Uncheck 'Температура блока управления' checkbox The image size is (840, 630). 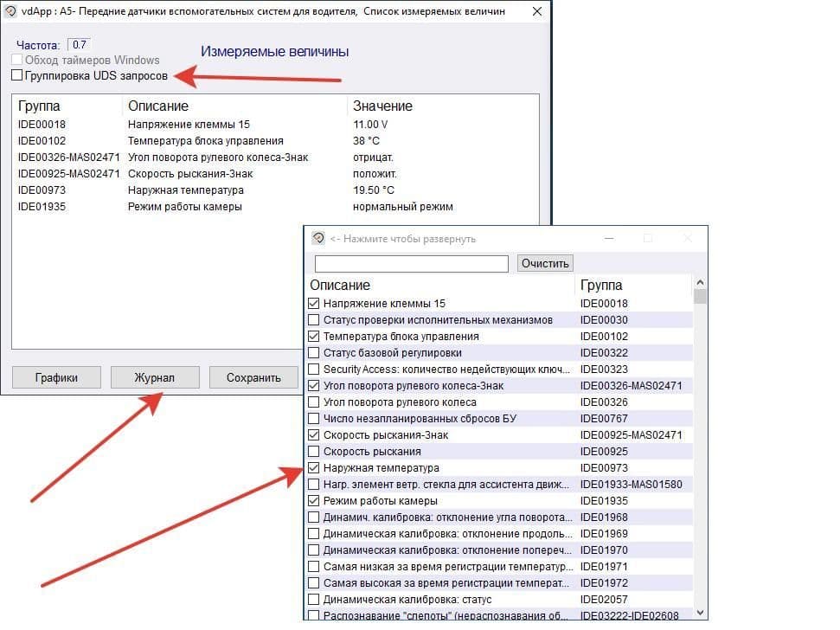click(314, 337)
